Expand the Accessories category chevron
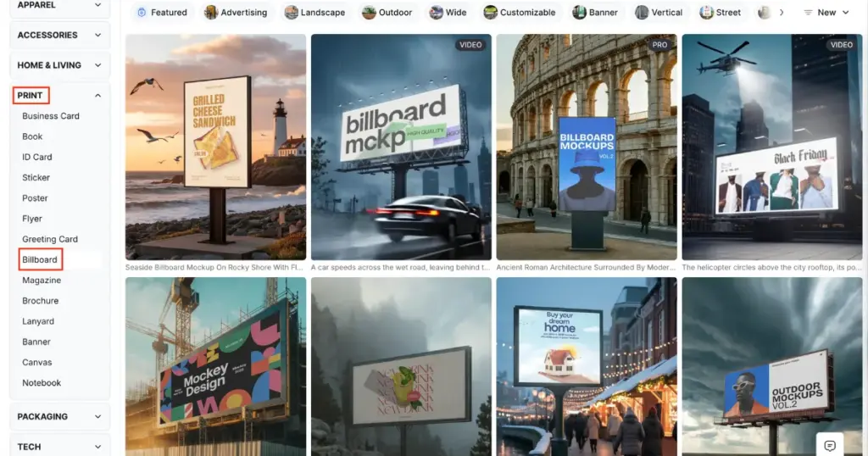Image resolution: width=868 pixels, height=456 pixels. point(98,35)
